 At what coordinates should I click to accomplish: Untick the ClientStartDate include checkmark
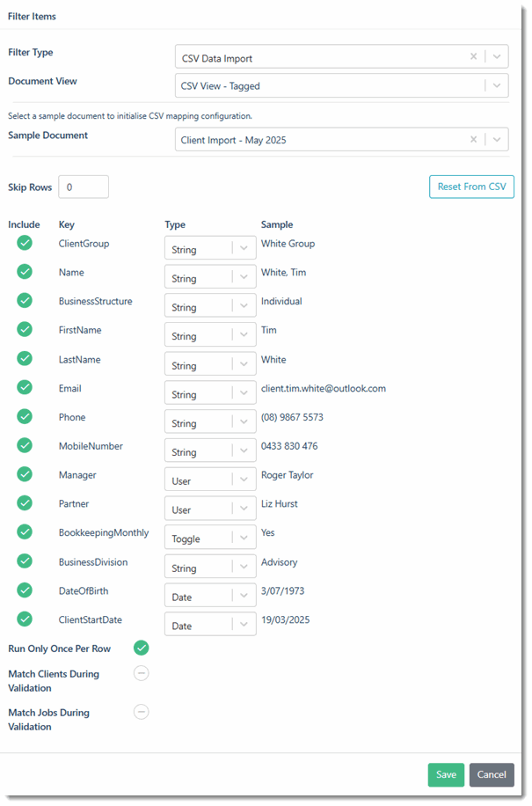point(25,619)
